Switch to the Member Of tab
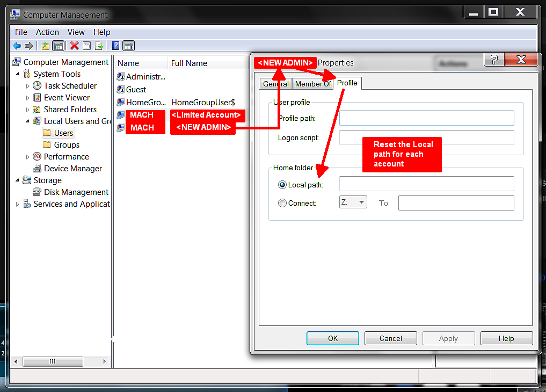 coord(313,84)
